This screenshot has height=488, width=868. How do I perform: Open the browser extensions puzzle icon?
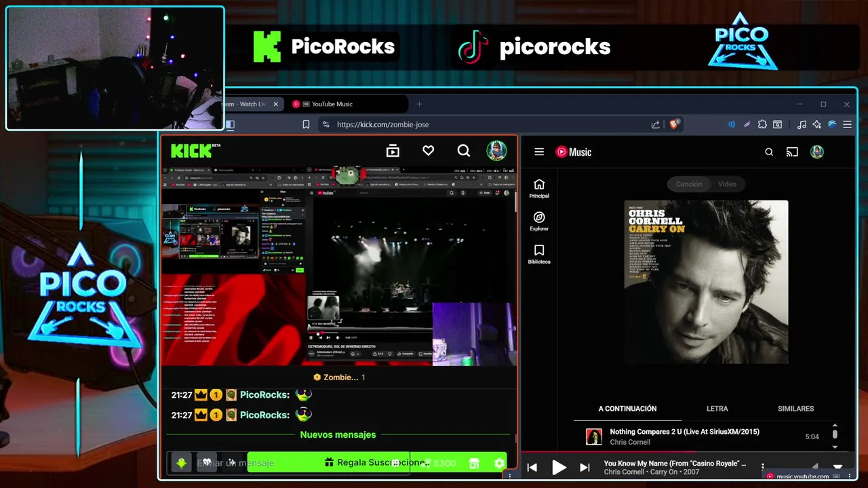point(762,124)
